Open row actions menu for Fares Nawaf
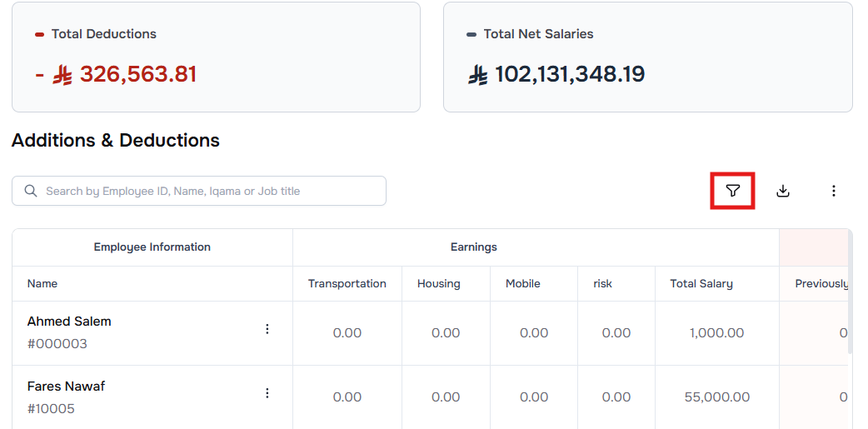This screenshot has height=429, width=868. [267, 393]
